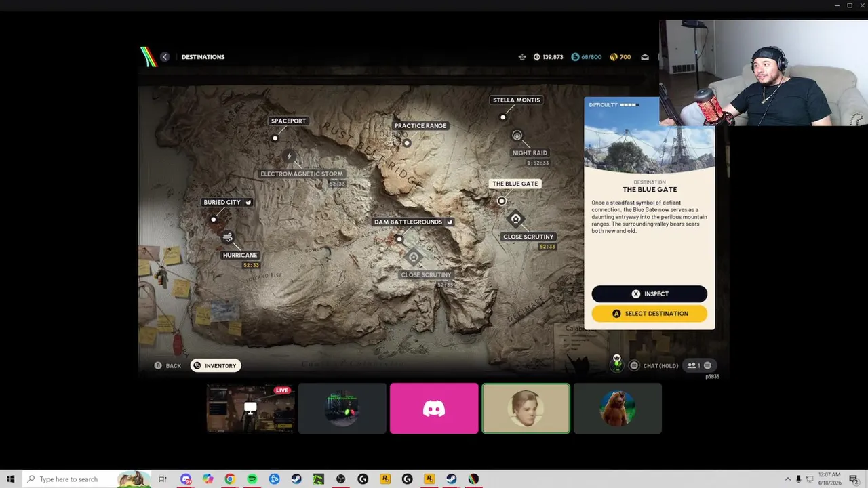The width and height of the screenshot is (868, 488).
Task: Open Google Chrome from the taskbar
Action: tap(230, 479)
